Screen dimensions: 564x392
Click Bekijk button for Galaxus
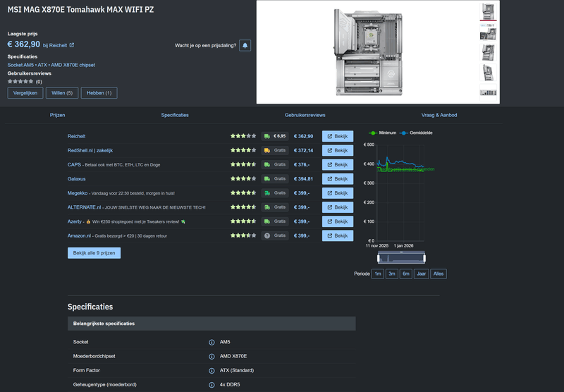pyautogui.click(x=338, y=179)
